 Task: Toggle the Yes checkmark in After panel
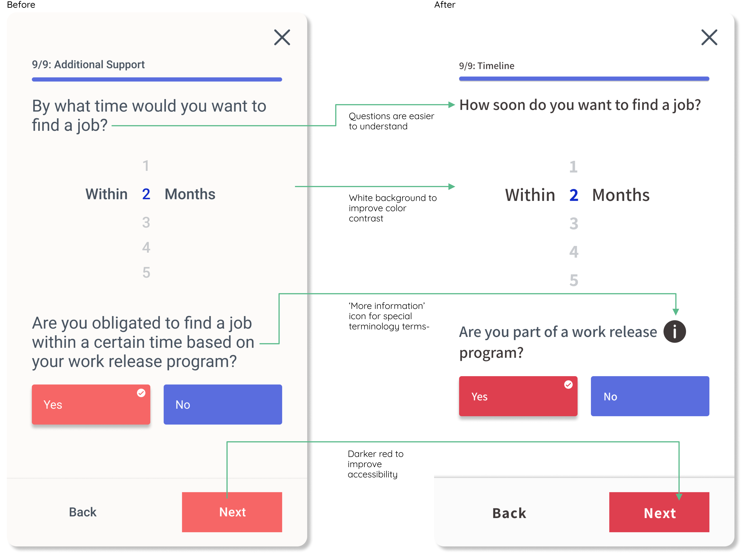click(568, 384)
